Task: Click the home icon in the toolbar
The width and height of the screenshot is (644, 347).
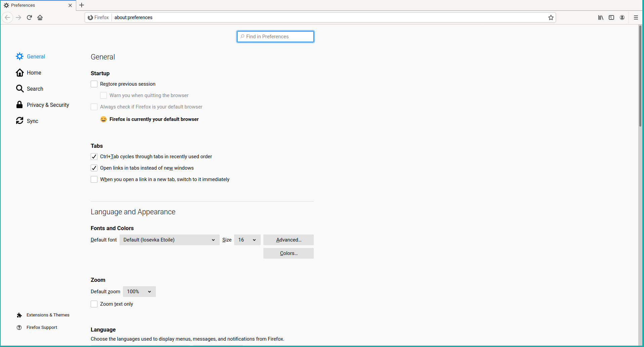Action: tap(40, 17)
